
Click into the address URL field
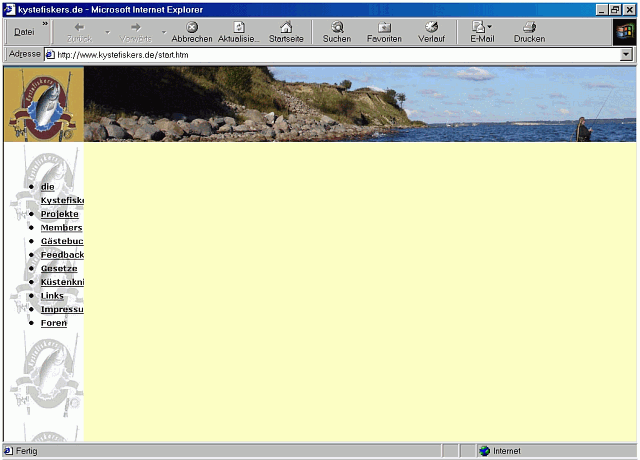coord(330,55)
